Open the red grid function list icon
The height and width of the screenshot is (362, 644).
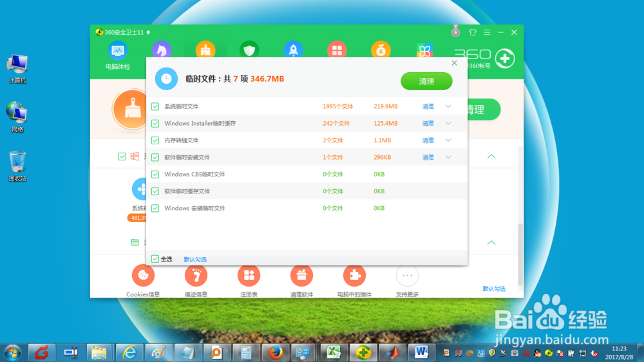(337, 50)
